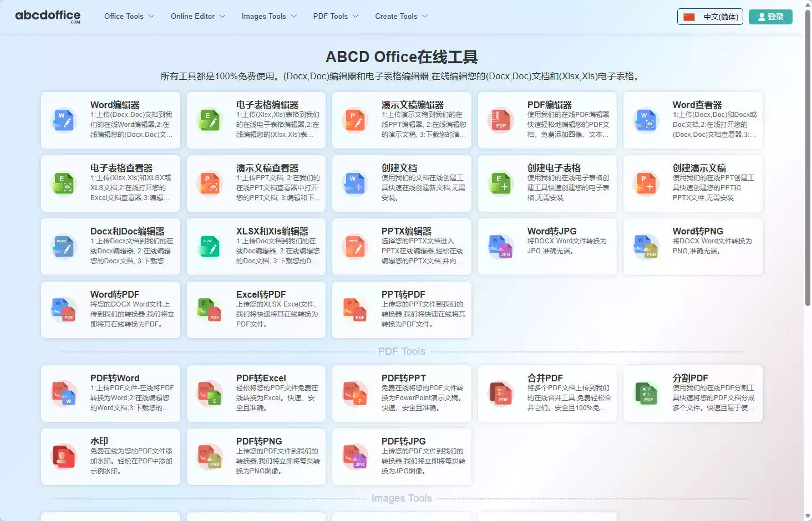Select the PDF转Word title
The height and width of the screenshot is (521, 812).
tap(115, 378)
